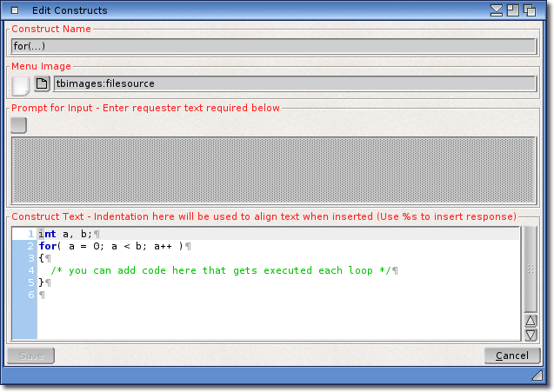Click the Construct Name field containing for(...)
The height and width of the screenshot is (392, 554).
[273, 46]
